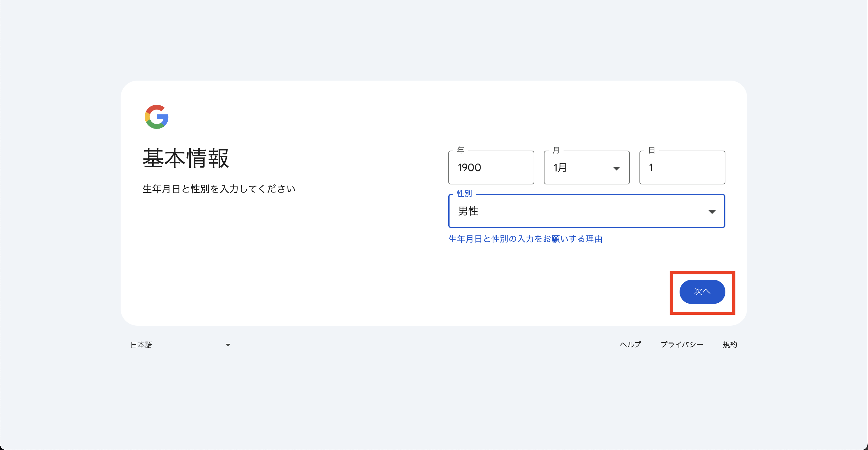Viewport: 868px width, 450px height.
Task: Click the month dropdown arrow icon
Action: (616, 168)
